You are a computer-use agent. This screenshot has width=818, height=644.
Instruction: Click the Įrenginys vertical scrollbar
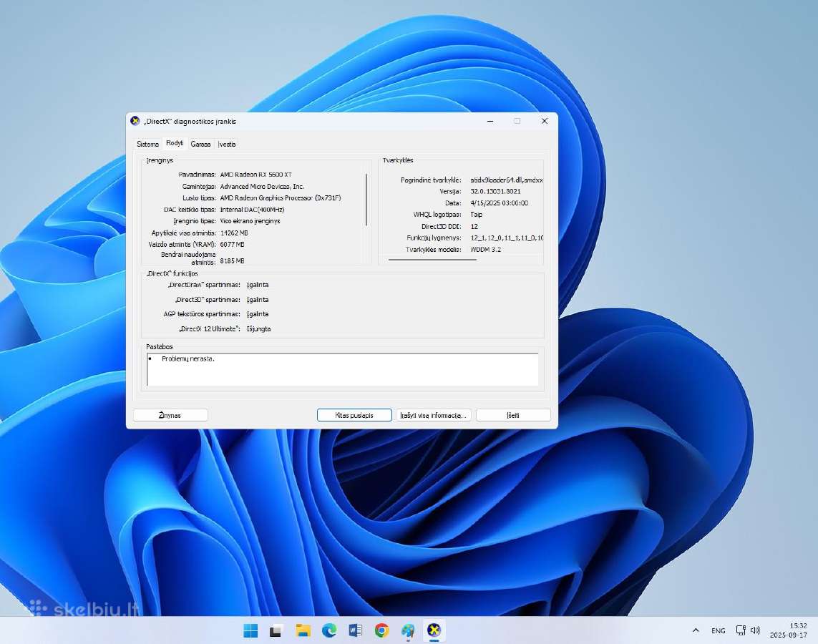pos(366,200)
